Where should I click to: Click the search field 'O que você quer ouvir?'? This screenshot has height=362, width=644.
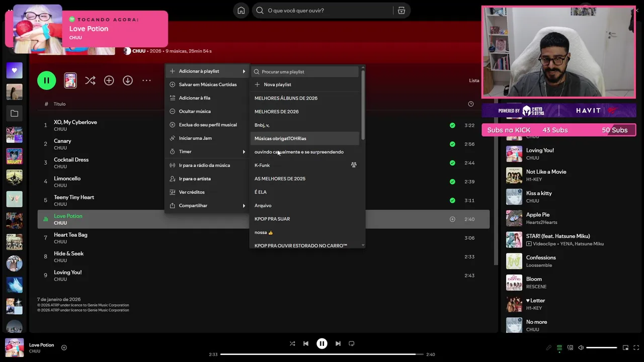coord(322,11)
